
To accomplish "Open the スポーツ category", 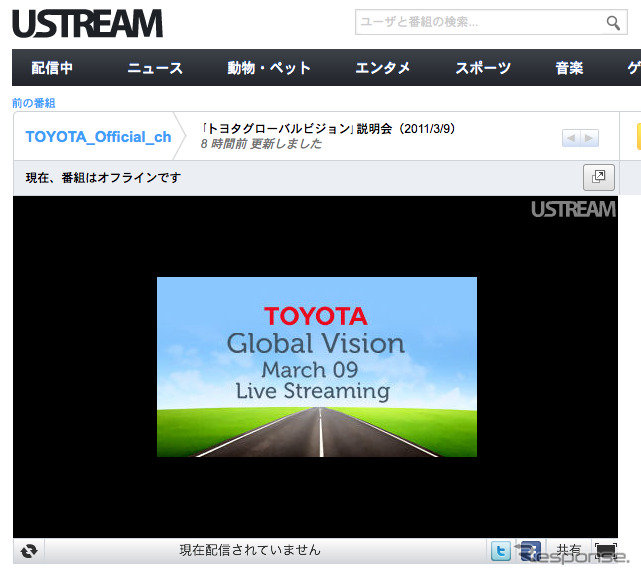I will [483, 68].
